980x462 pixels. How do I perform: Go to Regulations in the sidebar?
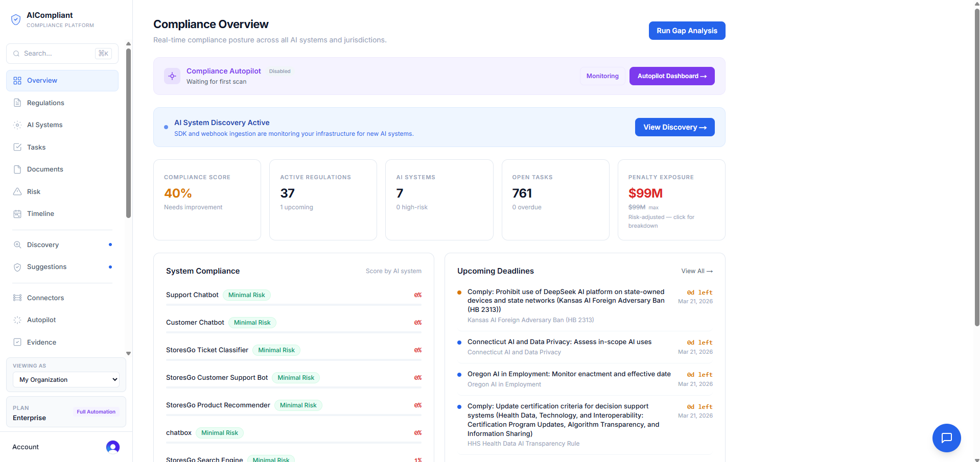tap(62, 103)
